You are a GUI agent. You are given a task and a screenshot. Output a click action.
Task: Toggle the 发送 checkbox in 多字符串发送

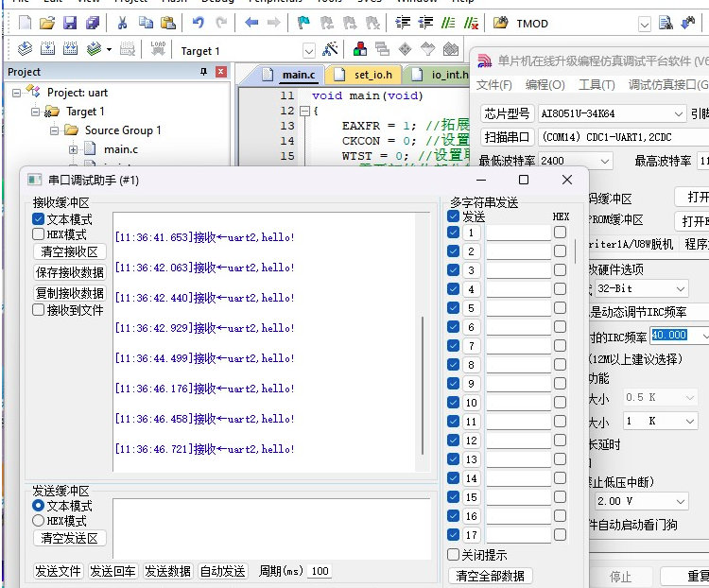453,216
